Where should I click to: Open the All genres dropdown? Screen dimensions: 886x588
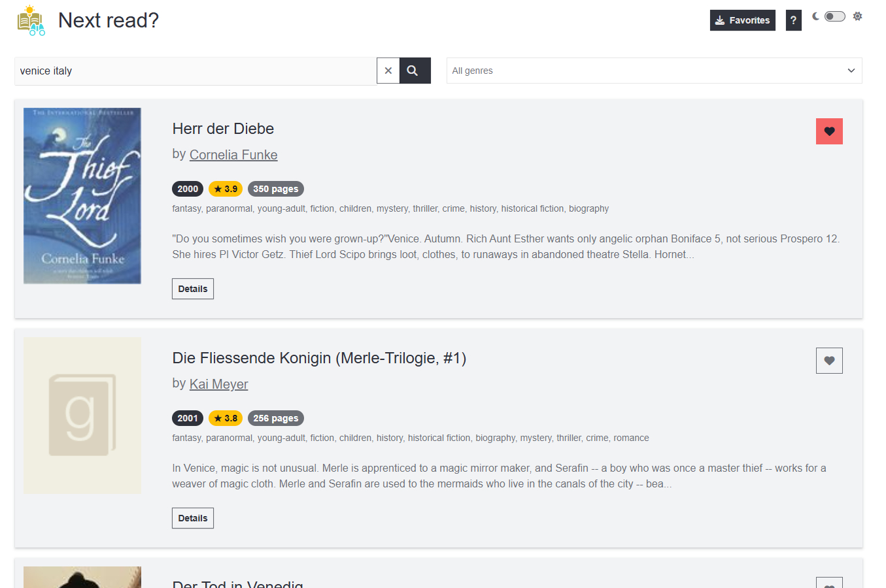pos(654,71)
